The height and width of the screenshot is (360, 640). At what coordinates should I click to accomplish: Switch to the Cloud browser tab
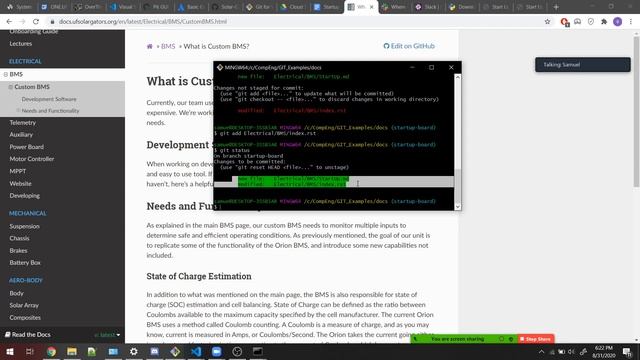point(293,7)
